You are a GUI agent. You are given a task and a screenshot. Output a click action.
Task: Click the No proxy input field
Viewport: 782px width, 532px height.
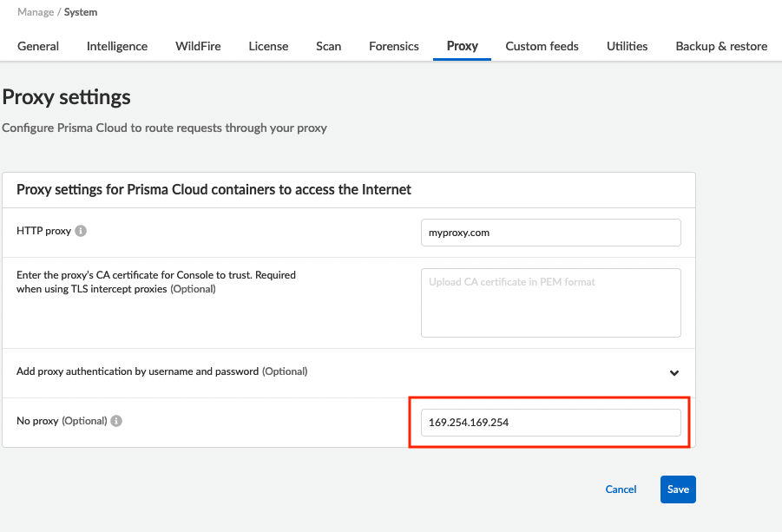(x=550, y=423)
